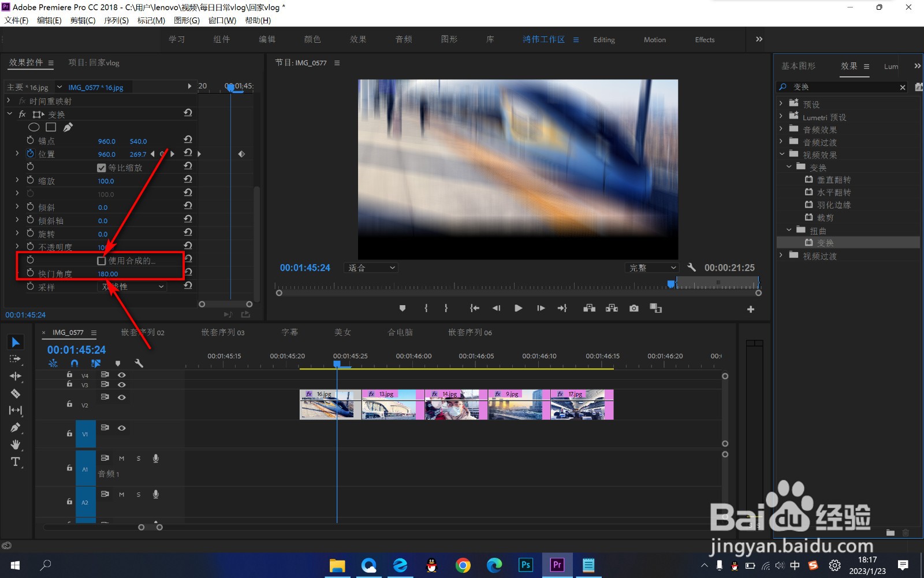Select the 裁剪 effect
This screenshot has width=924, height=578.
[825, 218]
